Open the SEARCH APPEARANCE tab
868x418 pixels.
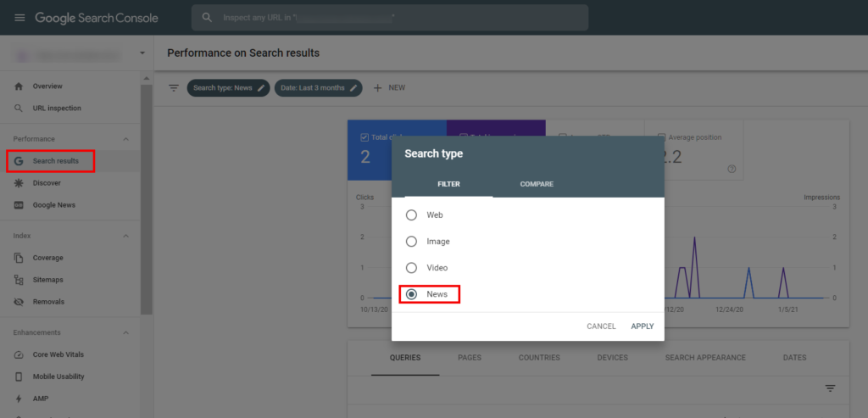tap(705, 358)
